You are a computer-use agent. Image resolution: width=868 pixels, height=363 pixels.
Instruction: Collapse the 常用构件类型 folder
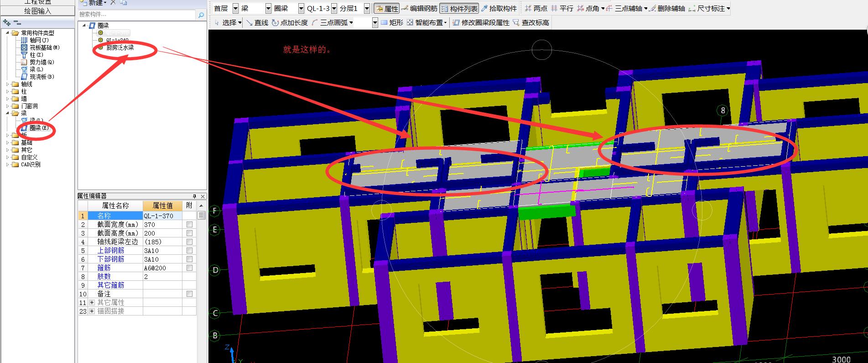pos(7,33)
